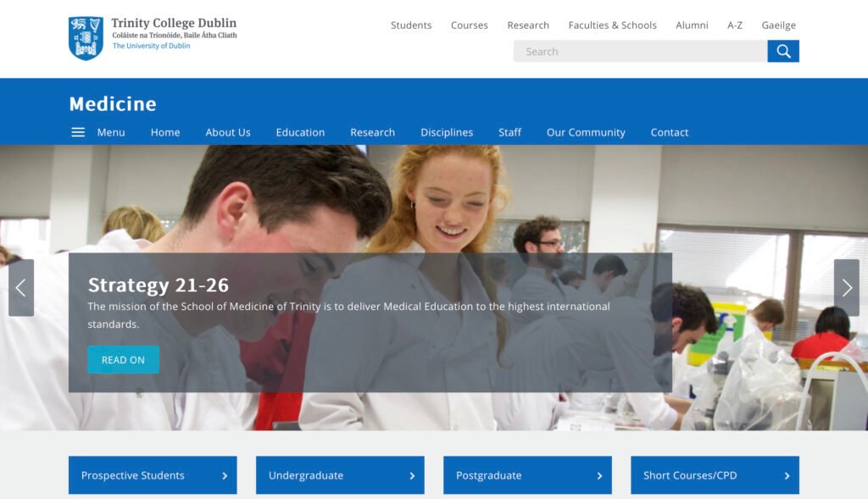Visit The University of Dublin link
This screenshot has width=868, height=499.
pos(153,46)
